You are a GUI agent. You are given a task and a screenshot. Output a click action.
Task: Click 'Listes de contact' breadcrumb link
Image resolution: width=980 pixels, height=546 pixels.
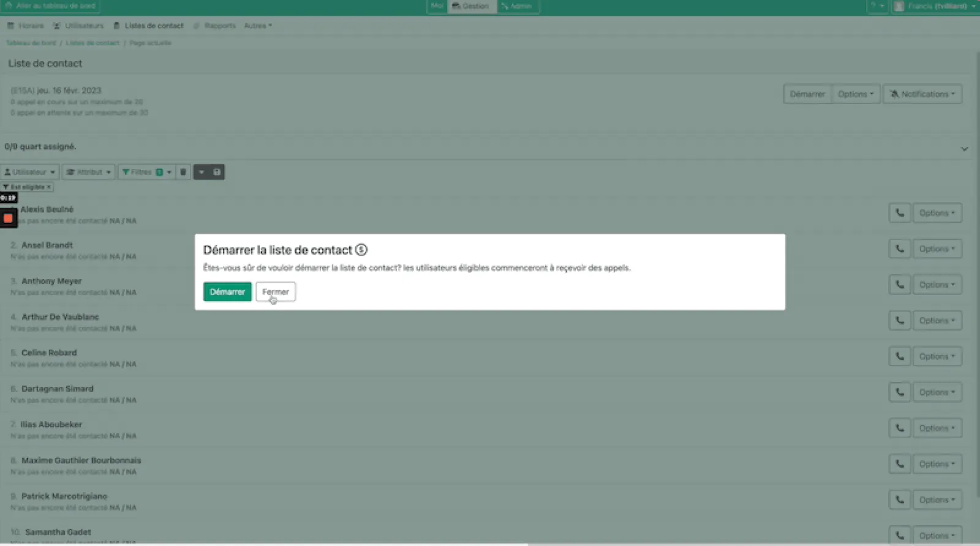pos(92,43)
